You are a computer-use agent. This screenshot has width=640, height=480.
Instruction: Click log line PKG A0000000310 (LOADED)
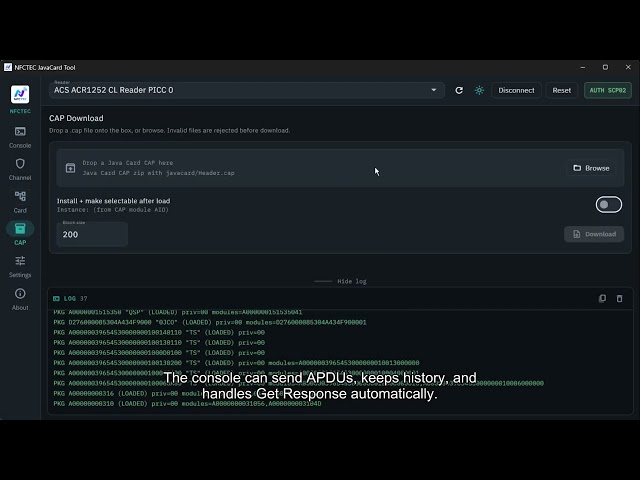tap(187, 404)
